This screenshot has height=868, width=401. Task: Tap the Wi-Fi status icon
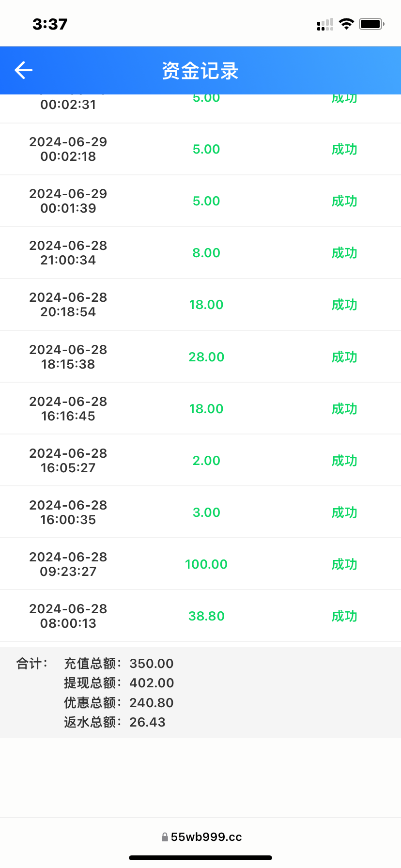coord(346,24)
